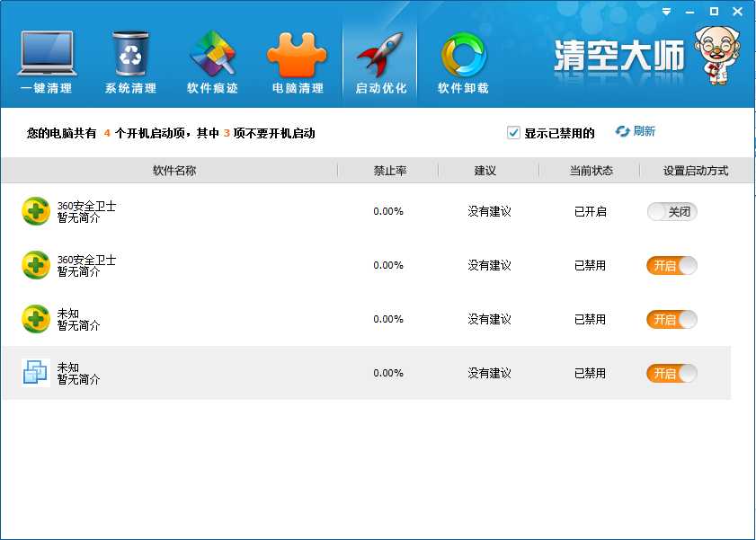Minimize the 清空大师 window
Image resolution: width=756 pixels, height=540 pixels.
pos(690,12)
